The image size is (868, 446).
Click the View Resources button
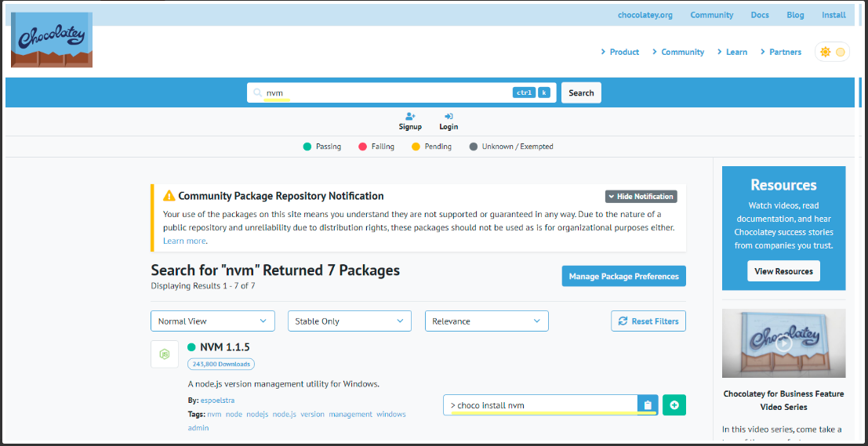click(x=783, y=271)
